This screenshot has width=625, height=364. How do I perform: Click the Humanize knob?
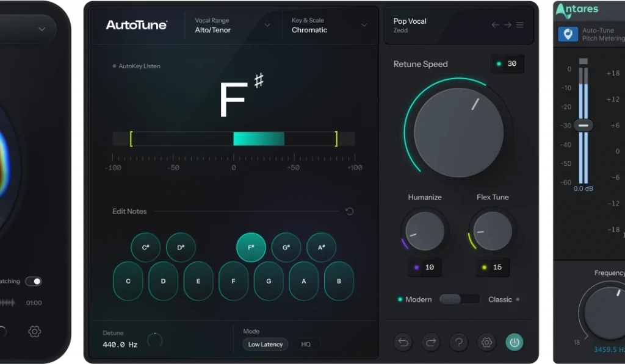point(425,231)
